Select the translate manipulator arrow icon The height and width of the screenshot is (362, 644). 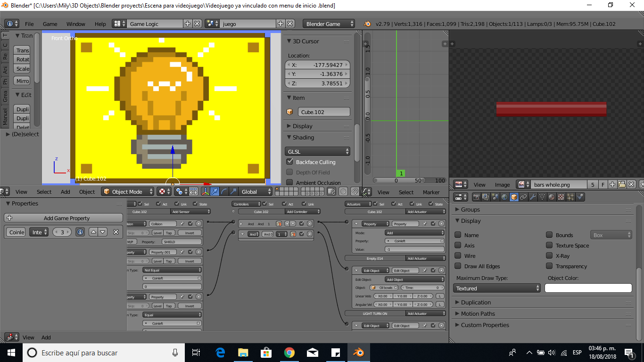215,192
